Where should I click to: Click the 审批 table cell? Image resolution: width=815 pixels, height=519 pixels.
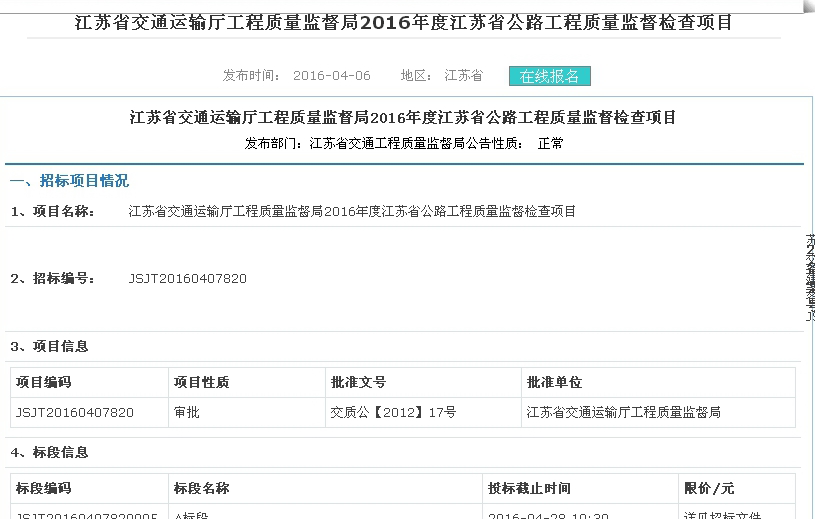point(186,411)
